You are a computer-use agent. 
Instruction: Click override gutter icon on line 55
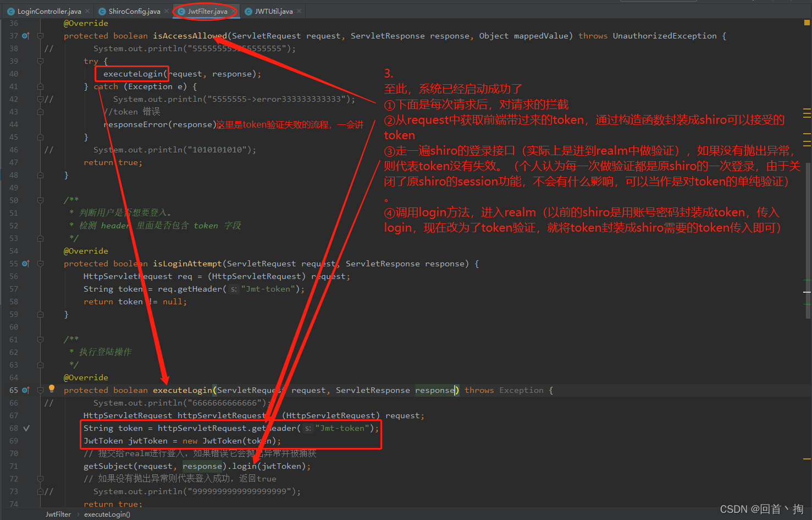pyautogui.click(x=25, y=264)
